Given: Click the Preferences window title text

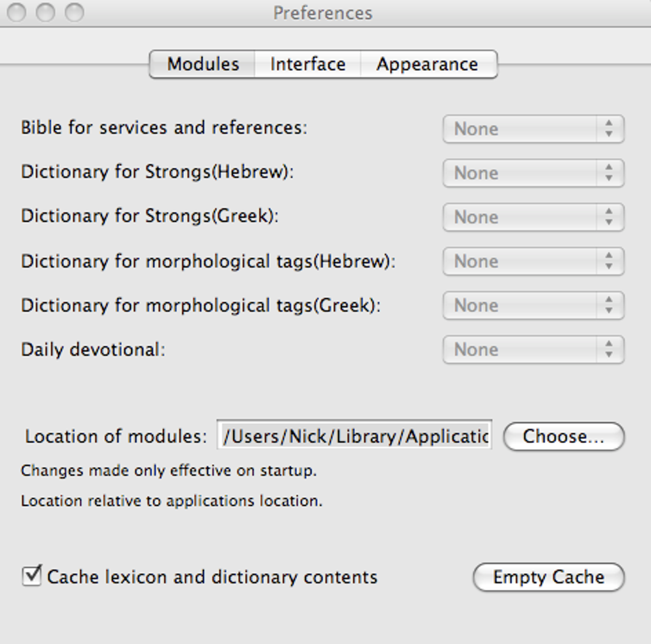Looking at the screenshot, I should click(x=322, y=13).
